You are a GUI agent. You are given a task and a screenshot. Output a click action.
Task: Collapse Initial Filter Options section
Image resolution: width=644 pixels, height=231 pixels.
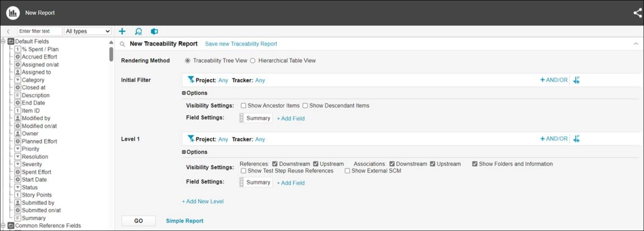[184, 93]
